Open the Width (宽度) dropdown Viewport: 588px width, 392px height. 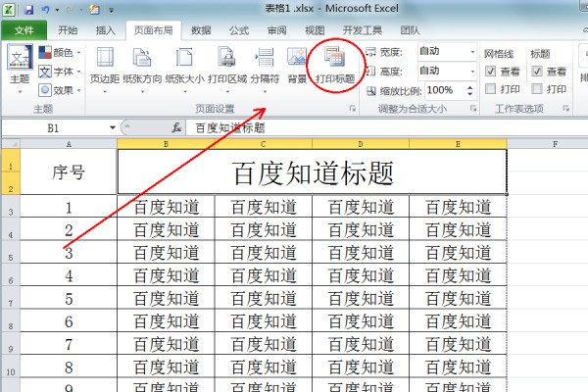point(472,51)
